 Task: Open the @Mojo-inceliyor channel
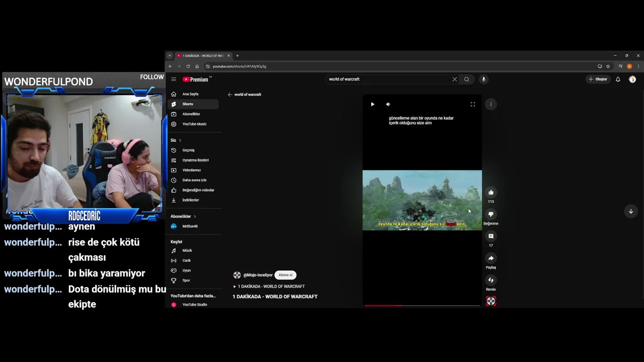click(258, 275)
